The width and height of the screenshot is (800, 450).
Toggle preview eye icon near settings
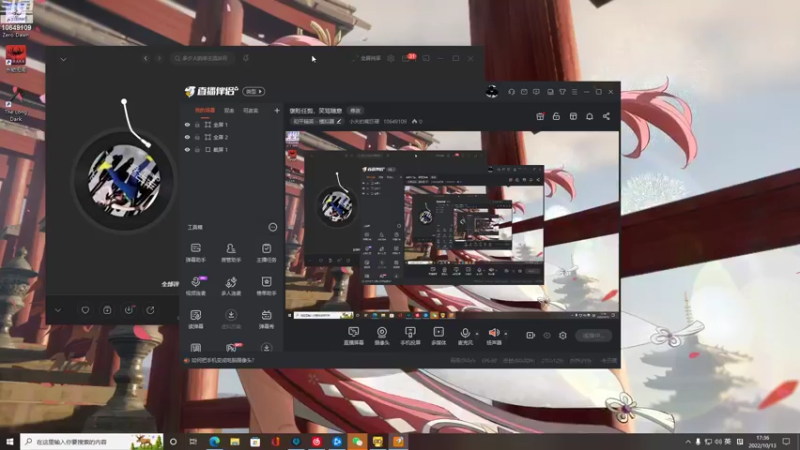(x=547, y=335)
